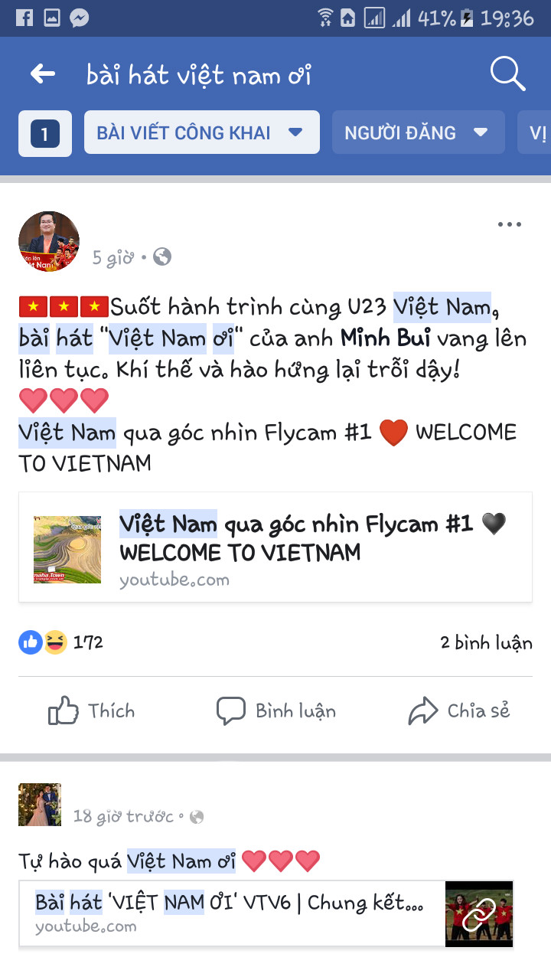Viewport: 551px width, 980px height.
Task: Tap the Bình luận speech bubble icon
Action: 231,711
